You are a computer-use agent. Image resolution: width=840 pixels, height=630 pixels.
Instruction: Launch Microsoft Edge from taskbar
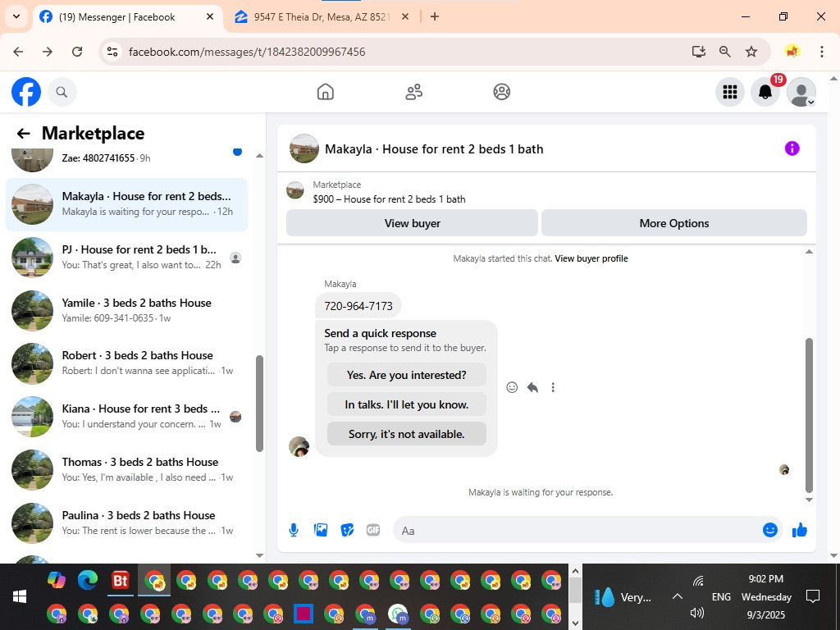pyautogui.click(x=88, y=580)
